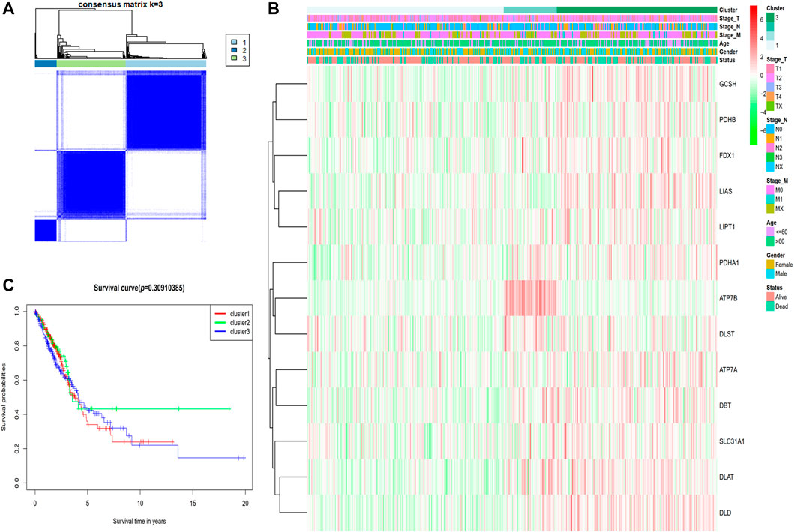Image resolution: width=794 pixels, height=532 pixels.
Task: Select the T1 color swatch in Stage_T legend
Action: [x=770, y=69]
